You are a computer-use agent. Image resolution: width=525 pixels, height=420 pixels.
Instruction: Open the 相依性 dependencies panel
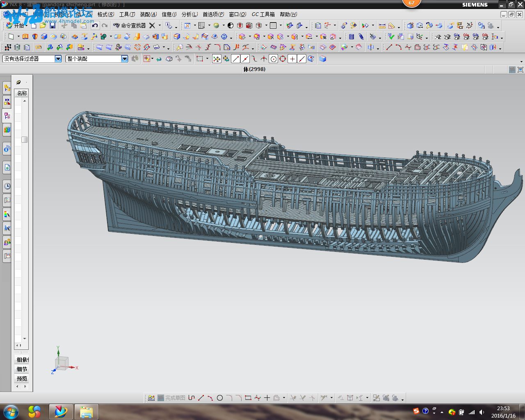pyautogui.click(x=23, y=360)
